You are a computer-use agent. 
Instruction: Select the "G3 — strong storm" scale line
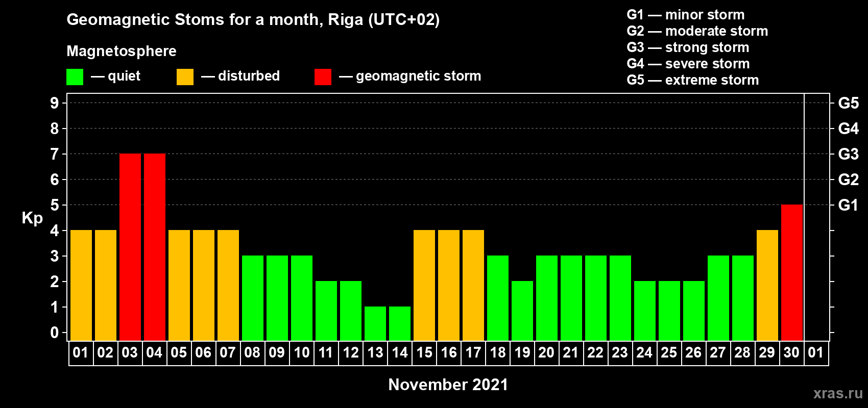click(688, 47)
